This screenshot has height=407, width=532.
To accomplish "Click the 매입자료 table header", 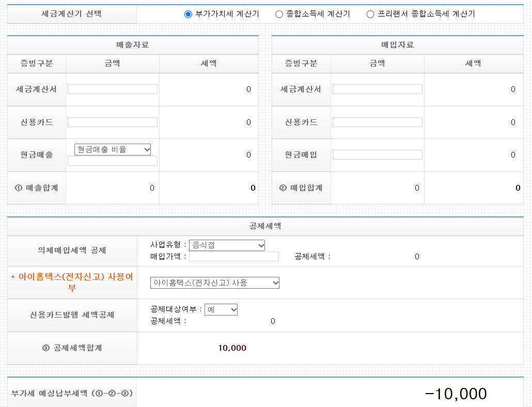I will (x=397, y=44).
